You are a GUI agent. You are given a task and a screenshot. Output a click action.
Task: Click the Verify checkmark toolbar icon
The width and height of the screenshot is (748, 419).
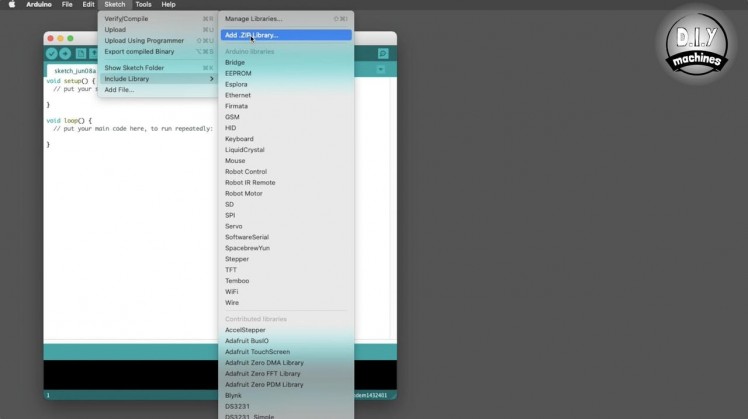[x=52, y=54]
